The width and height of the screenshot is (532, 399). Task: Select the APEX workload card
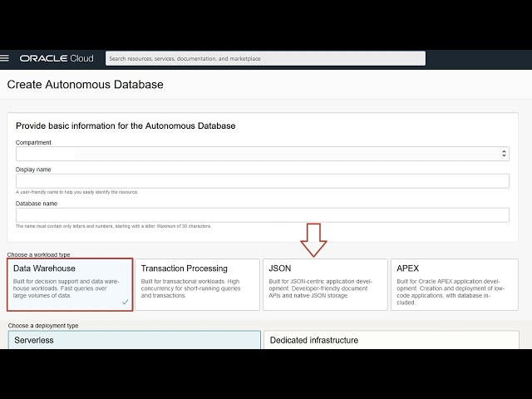[x=455, y=284]
